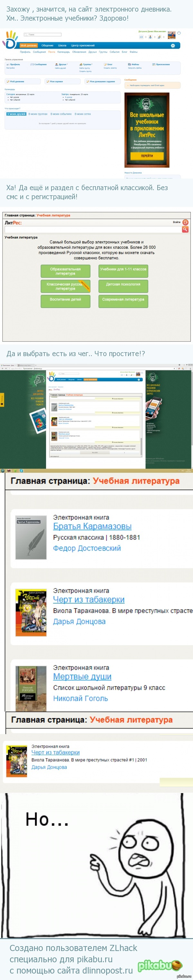Open the "Образовательная литература" category
This screenshot has height=980, width=193.
pyautogui.click(x=65, y=271)
